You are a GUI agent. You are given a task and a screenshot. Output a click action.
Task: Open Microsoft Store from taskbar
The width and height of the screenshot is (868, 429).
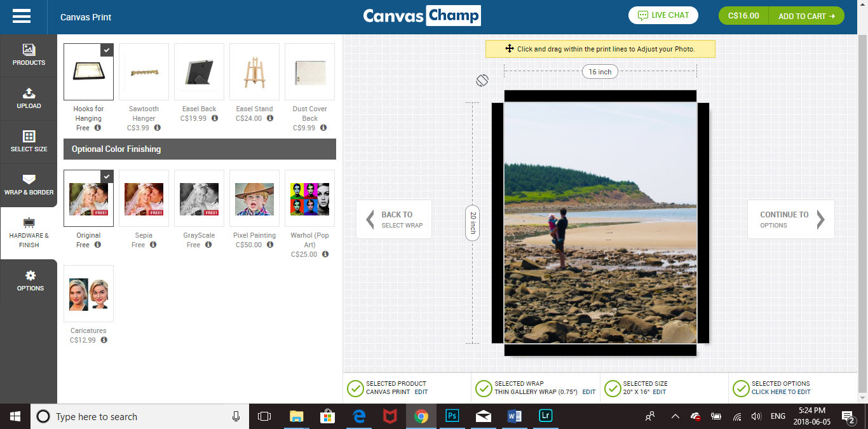pos(327,416)
